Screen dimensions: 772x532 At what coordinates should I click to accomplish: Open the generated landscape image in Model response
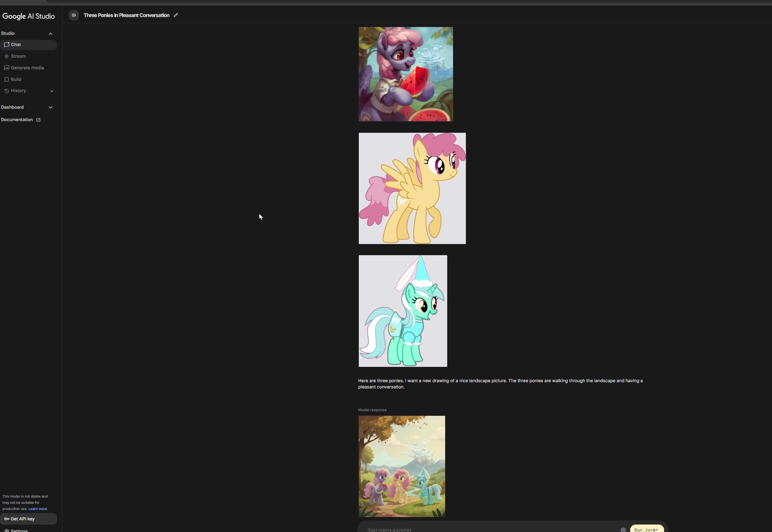tap(402, 466)
